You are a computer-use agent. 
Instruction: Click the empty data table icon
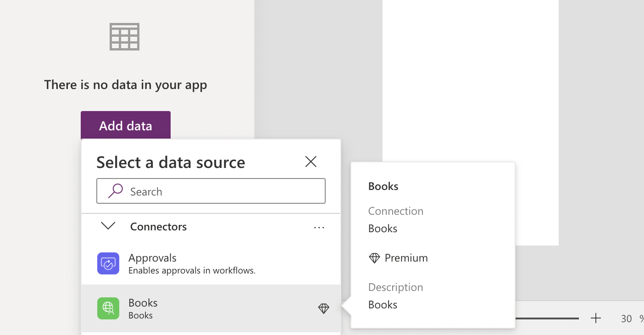click(x=125, y=37)
